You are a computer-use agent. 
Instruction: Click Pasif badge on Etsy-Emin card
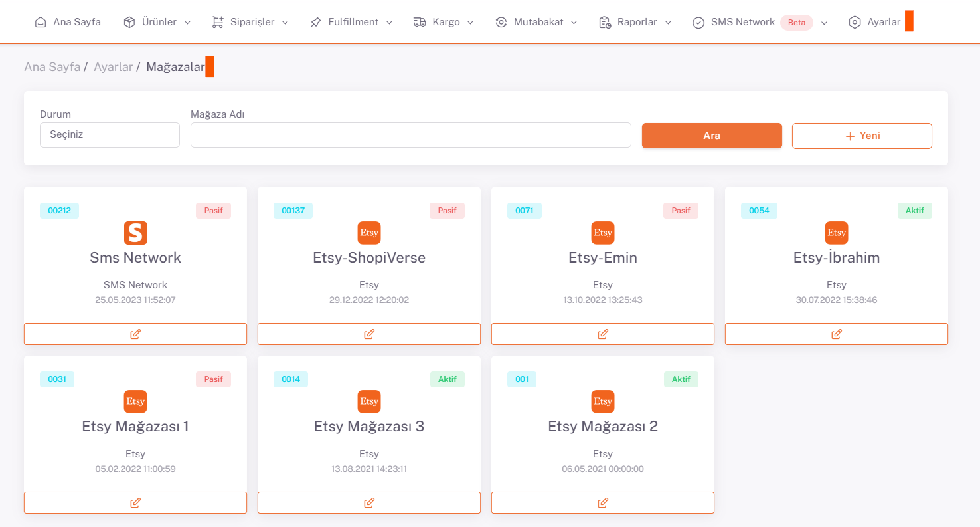click(x=681, y=211)
